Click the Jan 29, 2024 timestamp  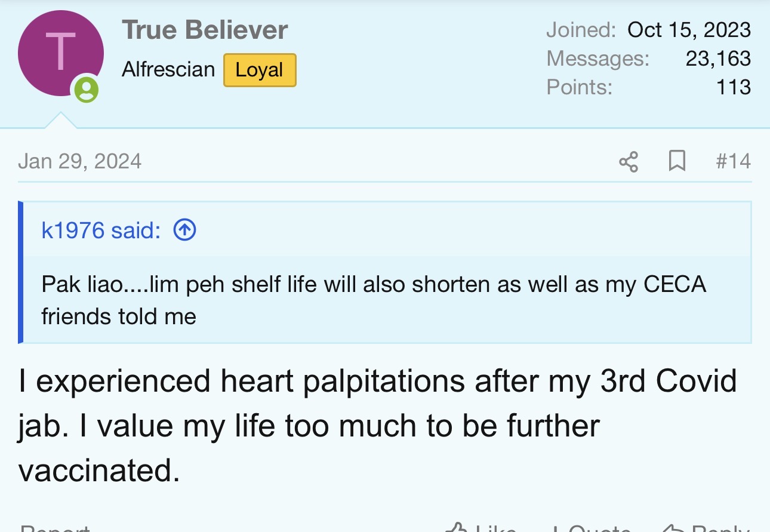point(80,161)
